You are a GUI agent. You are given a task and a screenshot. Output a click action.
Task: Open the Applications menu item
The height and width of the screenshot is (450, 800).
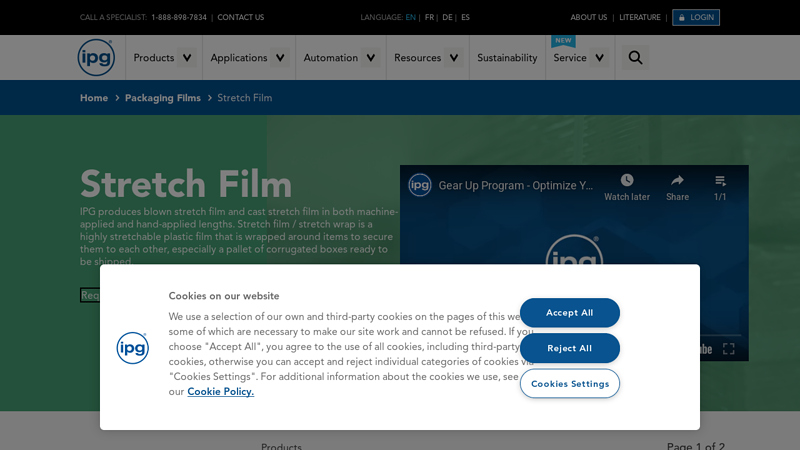click(239, 58)
